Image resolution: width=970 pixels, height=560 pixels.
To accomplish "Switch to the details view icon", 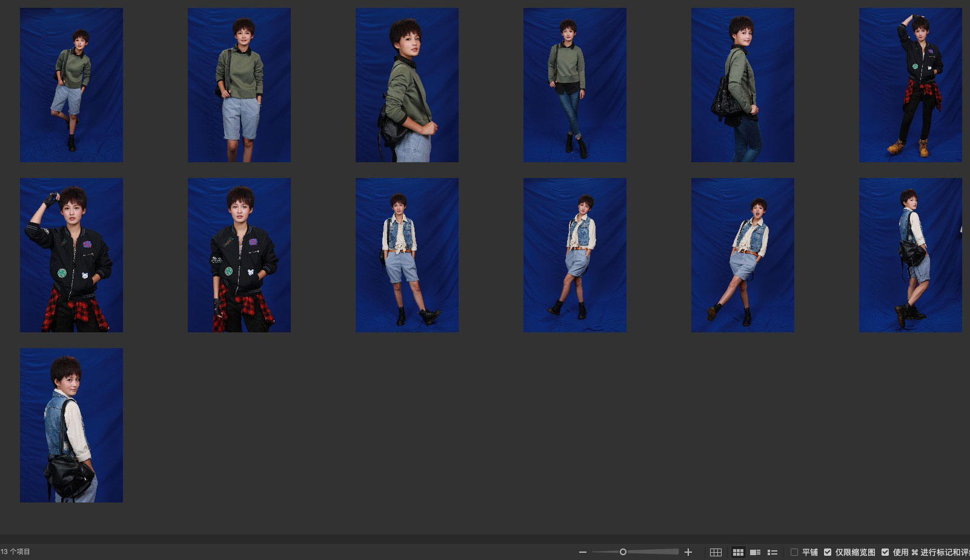I will click(x=755, y=552).
